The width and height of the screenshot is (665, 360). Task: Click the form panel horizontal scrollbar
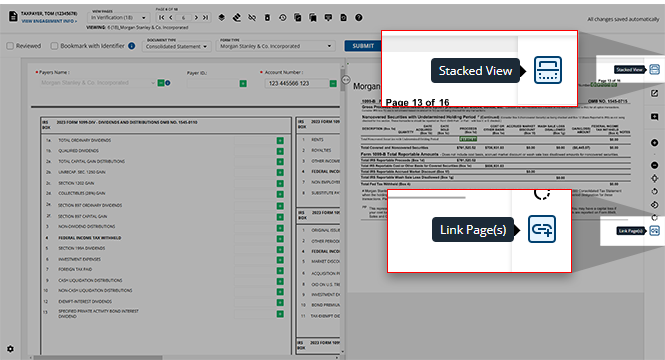98,357
